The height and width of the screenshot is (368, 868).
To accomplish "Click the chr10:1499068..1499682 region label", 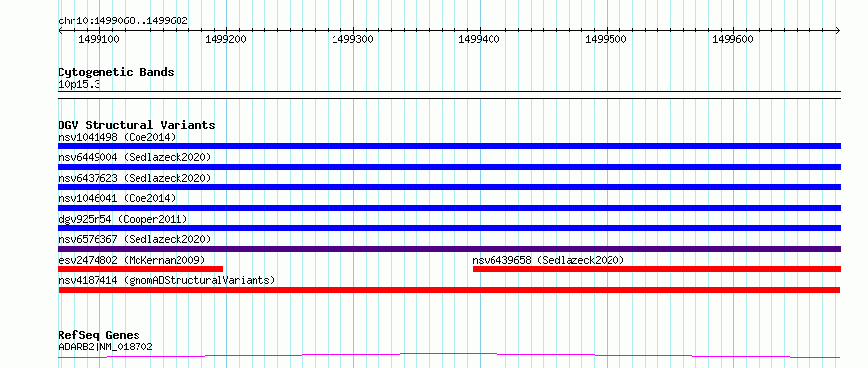I will (123, 21).
